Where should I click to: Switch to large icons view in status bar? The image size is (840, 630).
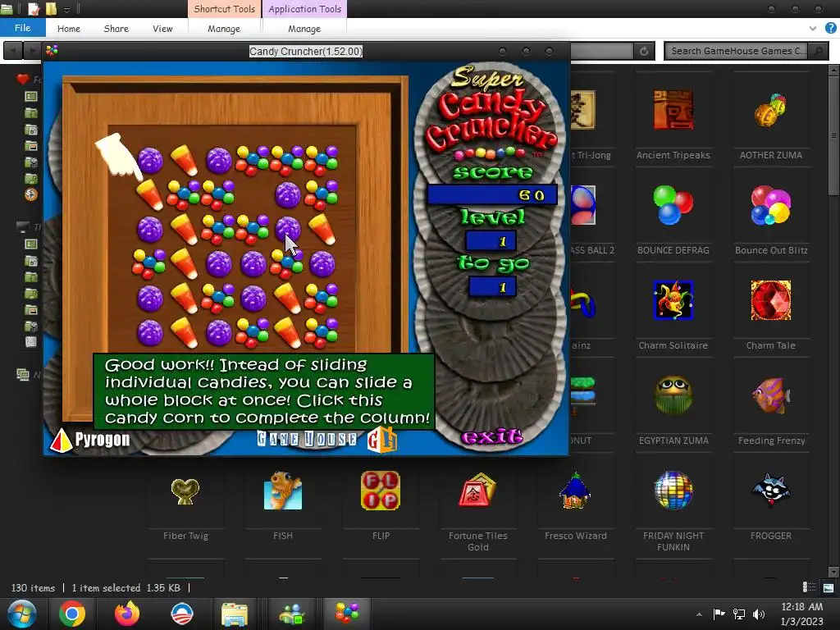point(829,587)
